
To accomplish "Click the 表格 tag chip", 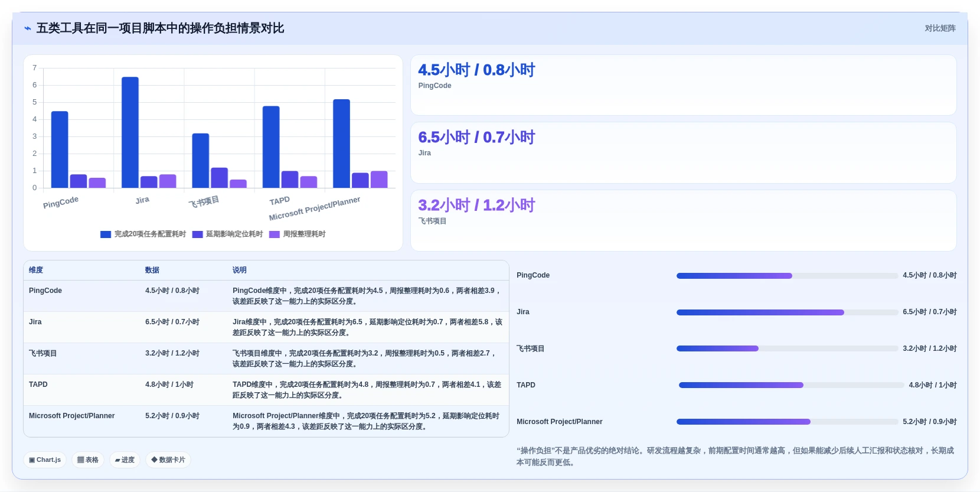I will [88, 460].
